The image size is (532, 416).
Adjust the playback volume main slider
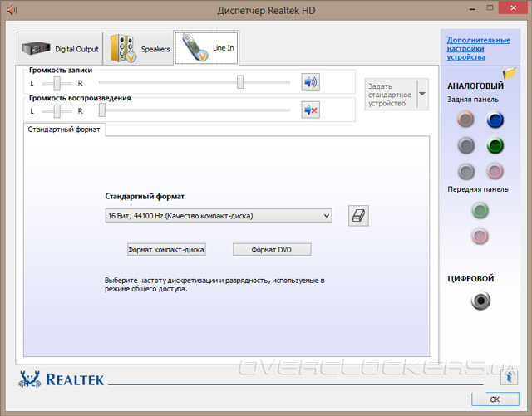click(101, 110)
